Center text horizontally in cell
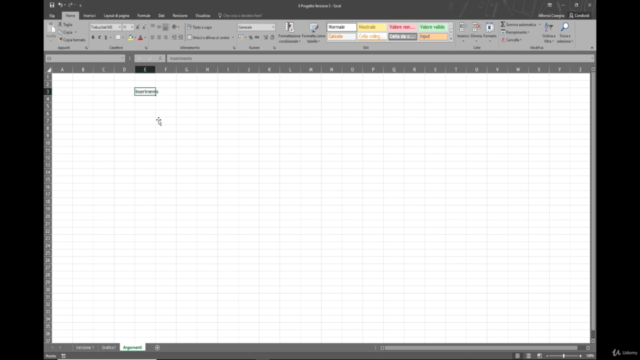640x360 pixels. pyautogui.click(x=159, y=38)
